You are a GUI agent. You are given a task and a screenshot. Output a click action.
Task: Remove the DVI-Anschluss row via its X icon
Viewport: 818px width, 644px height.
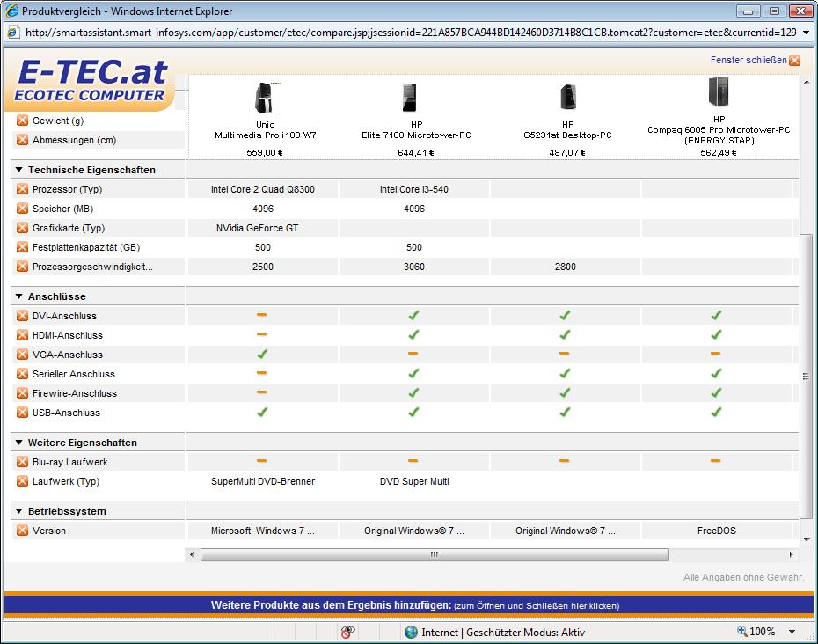pos(22,316)
